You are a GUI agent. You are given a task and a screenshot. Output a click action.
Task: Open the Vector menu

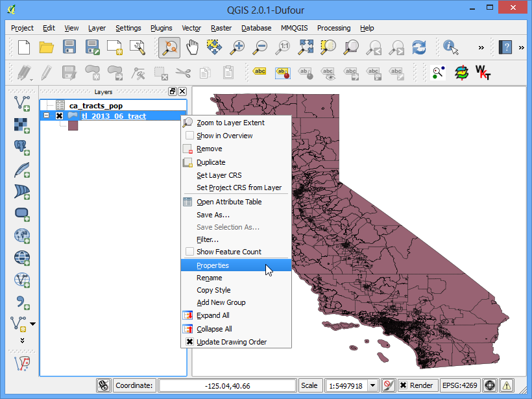pos(191,28)
